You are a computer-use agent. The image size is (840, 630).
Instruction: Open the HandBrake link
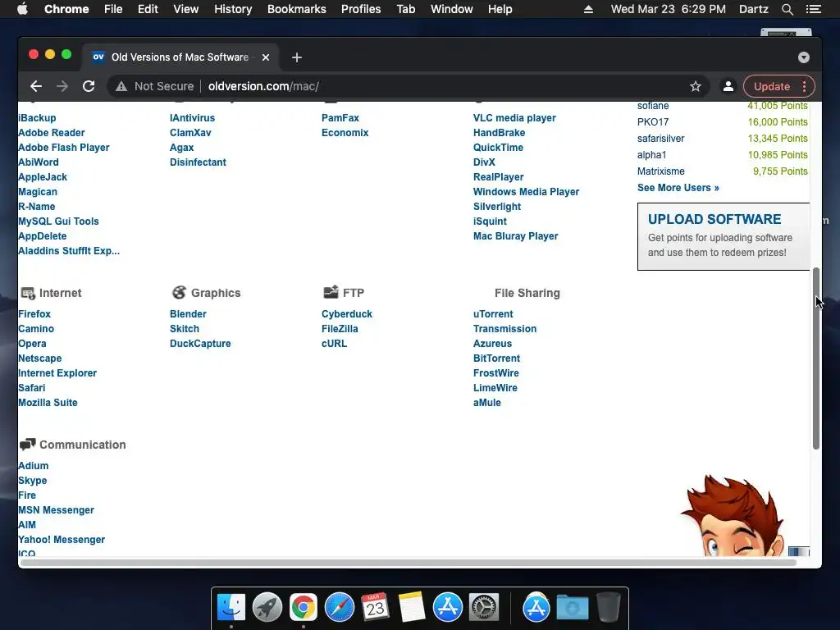[x=499, y=133]
